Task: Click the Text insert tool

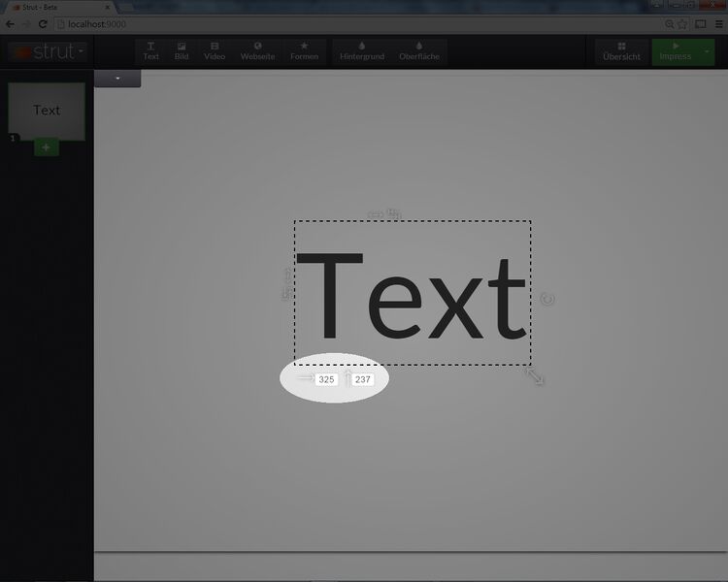Action: [150, 50]
